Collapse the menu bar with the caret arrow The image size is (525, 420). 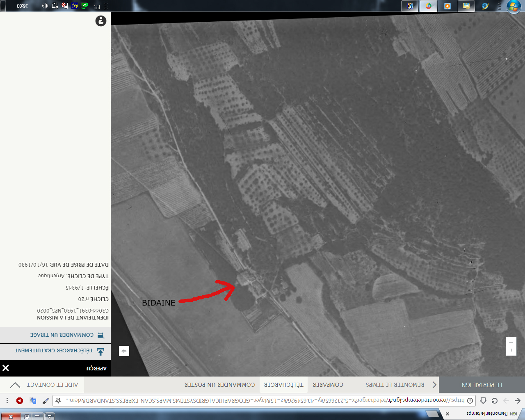pyautogui.click(x=15, y=385)
